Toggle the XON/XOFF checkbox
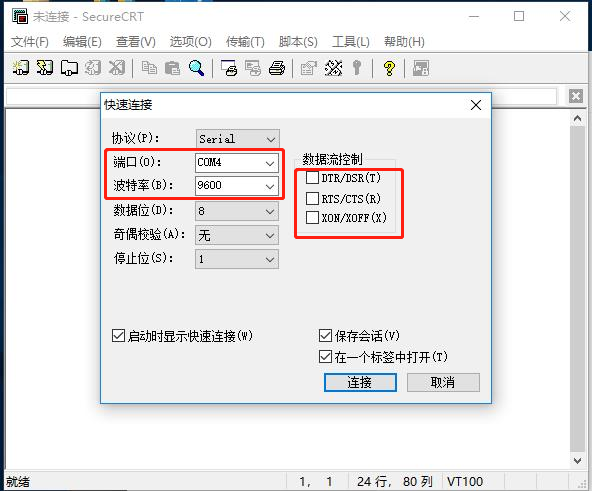592x491 pixels. (312, 218)
